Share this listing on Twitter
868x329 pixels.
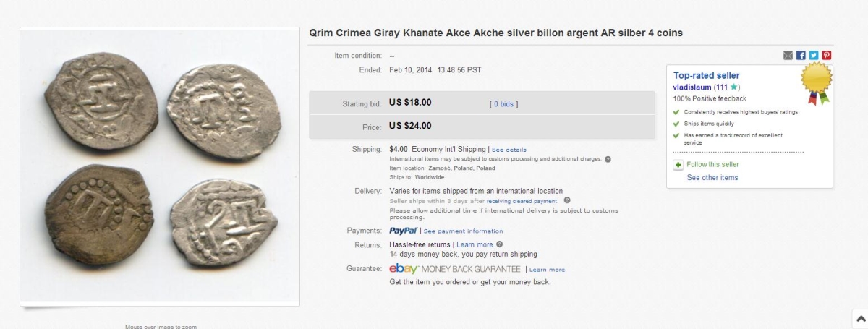(x=814, y=55)
